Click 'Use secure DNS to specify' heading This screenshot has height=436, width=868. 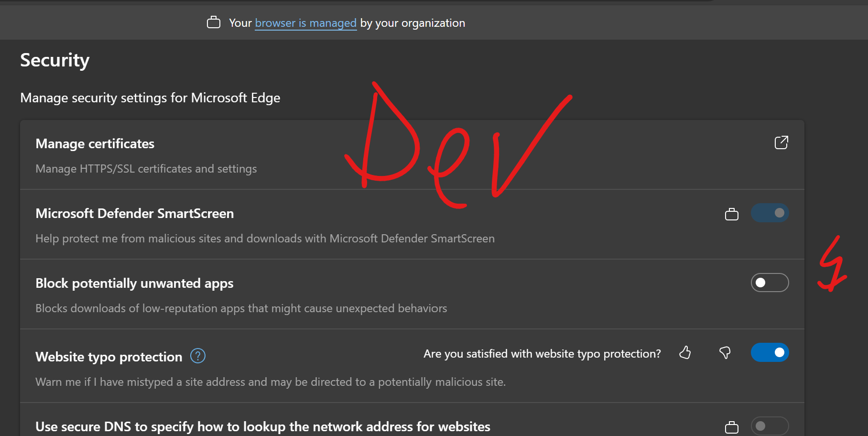263,426
